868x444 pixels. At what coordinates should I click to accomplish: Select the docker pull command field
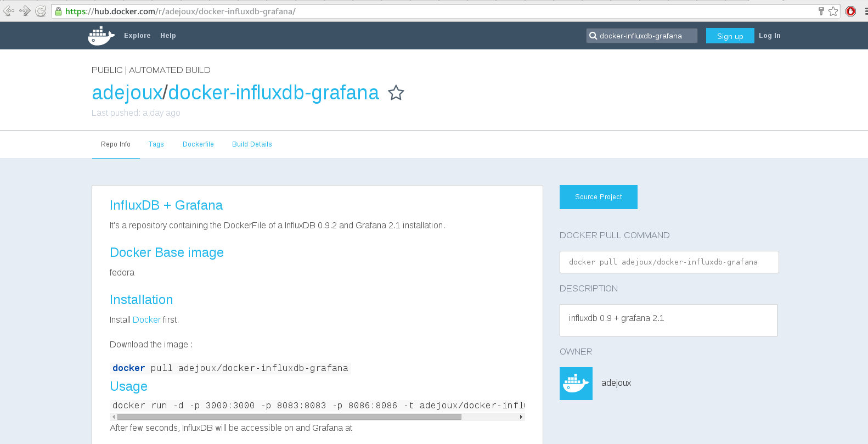click(x=669, y=262)
